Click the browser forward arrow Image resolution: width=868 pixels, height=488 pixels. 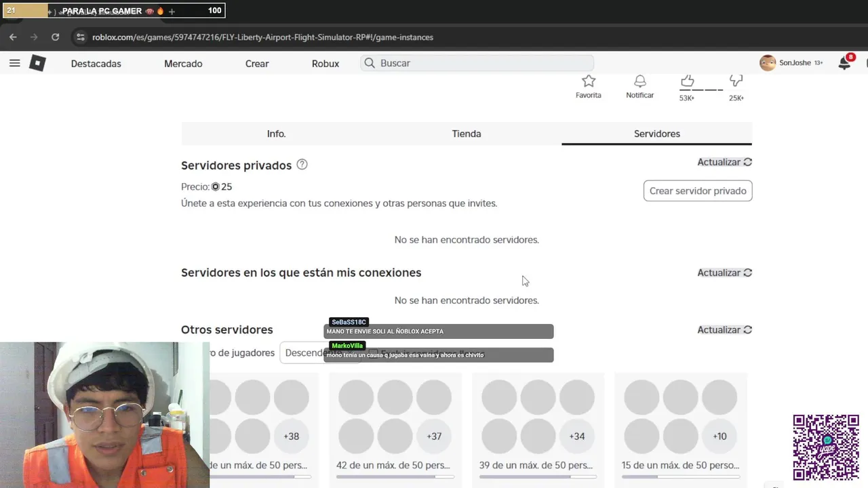[x=34, y=37]
